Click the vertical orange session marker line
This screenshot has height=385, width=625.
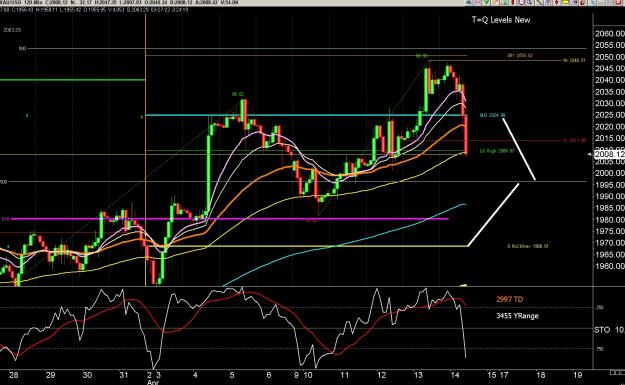(x=145, y=149)
